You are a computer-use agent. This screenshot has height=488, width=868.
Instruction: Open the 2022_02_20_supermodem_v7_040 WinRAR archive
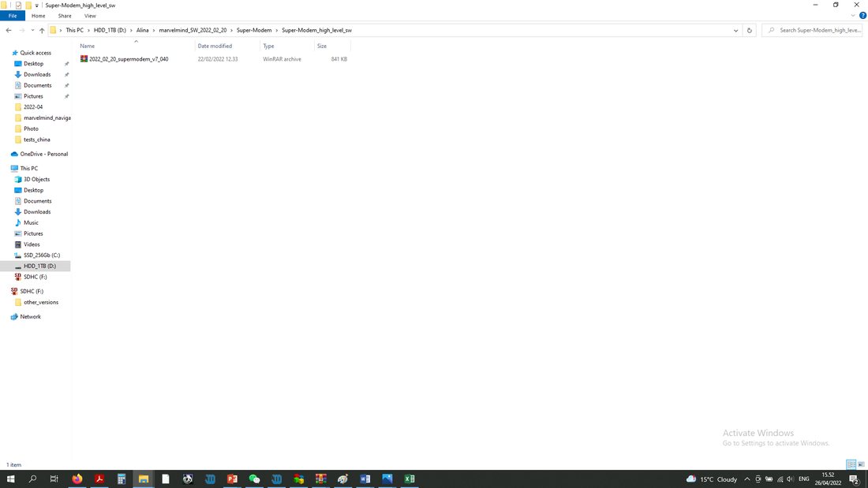pos(129,59)
